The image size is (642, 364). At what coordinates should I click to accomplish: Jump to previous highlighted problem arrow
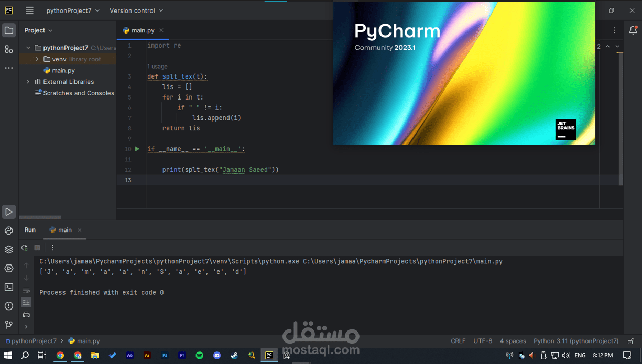click(x=608, y=46)
